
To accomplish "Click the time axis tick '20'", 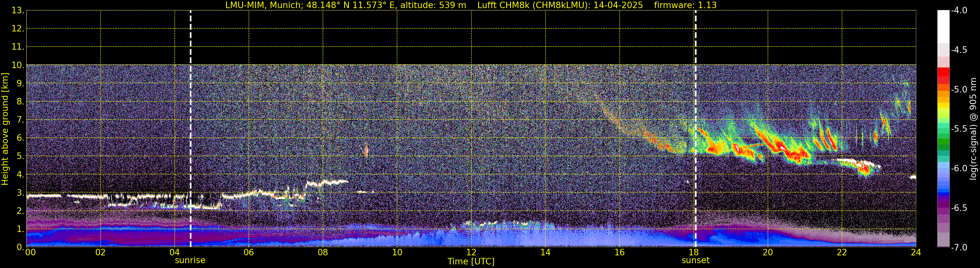I will pyautogui.click(x=768, y=252).
